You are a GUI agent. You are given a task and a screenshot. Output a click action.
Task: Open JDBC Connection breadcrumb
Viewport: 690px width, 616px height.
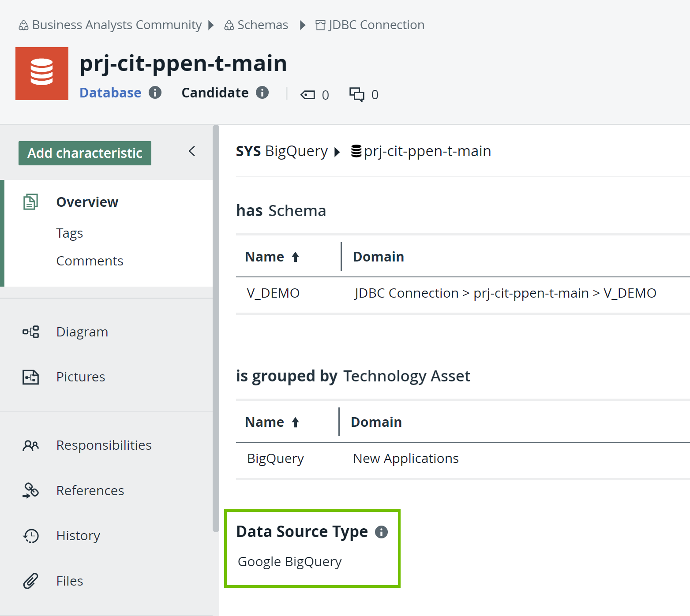(376, 25)
